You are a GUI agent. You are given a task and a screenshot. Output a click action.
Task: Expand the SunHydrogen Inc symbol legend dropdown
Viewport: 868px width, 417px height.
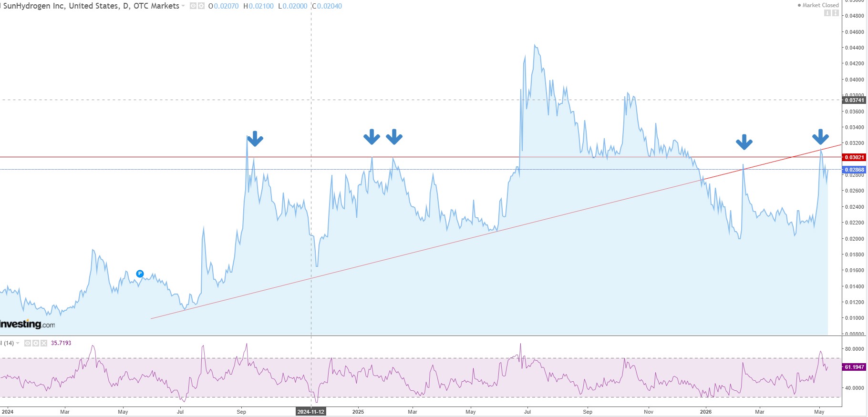pos(183,6)
